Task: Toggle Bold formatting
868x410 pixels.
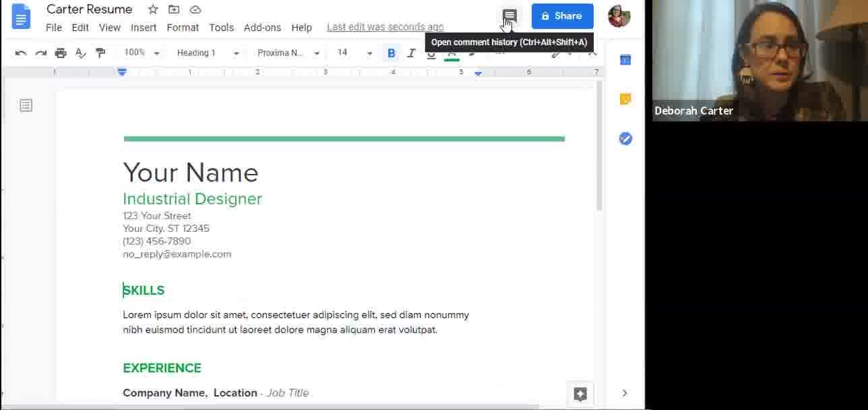Action: [391, 53]
